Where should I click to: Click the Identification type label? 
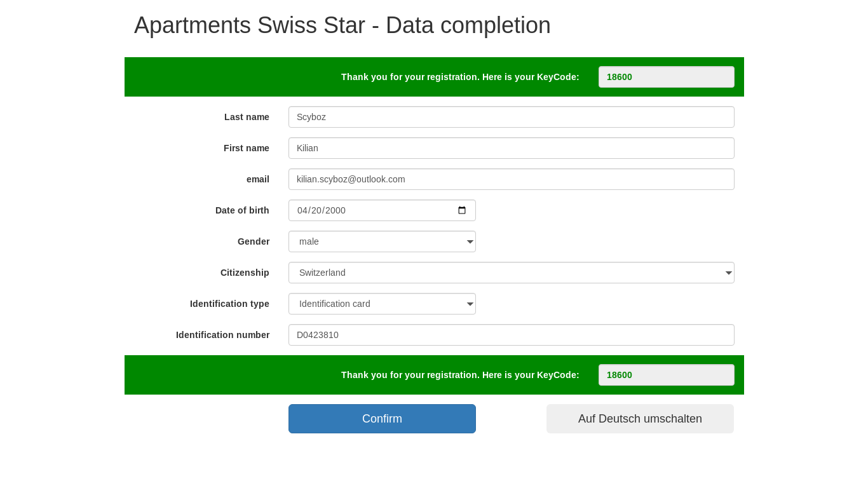tap(229, 304)
